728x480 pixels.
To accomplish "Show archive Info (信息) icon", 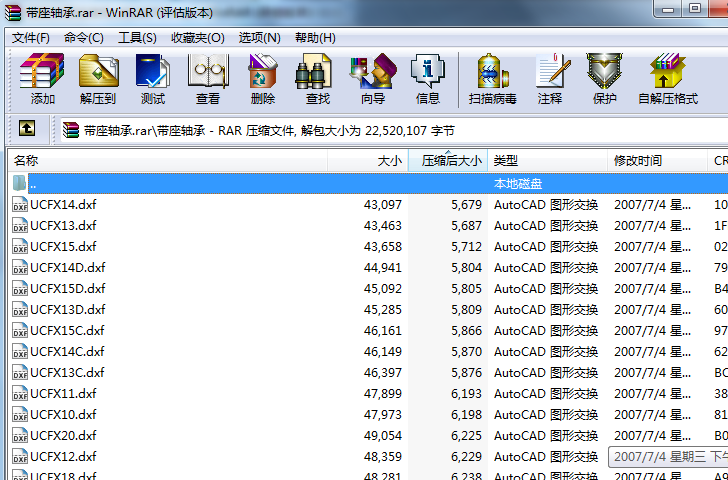I will pos(428,71).
